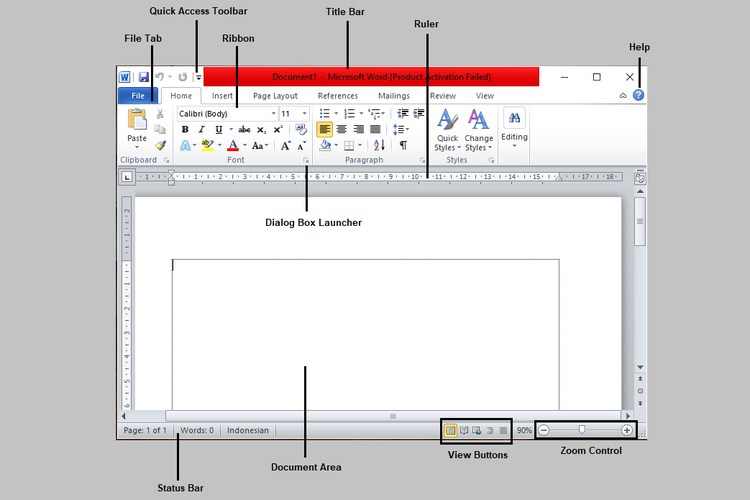
Task: Click the Save icon in Quick Access Toolbar
Action: tap(143, 77)
